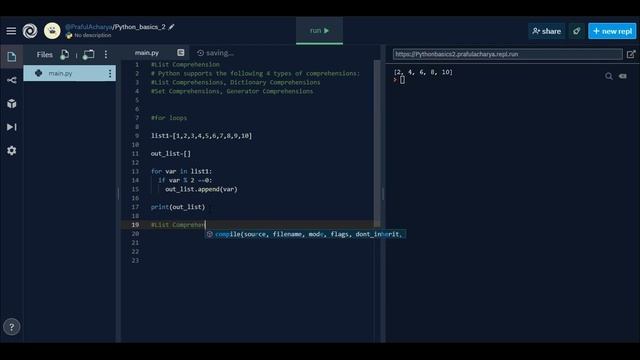The width and height of the screenshot is (640, 360).
Task: Click the '#for loops' comment line
Action: pyautogui.click(x=169, y=118)
